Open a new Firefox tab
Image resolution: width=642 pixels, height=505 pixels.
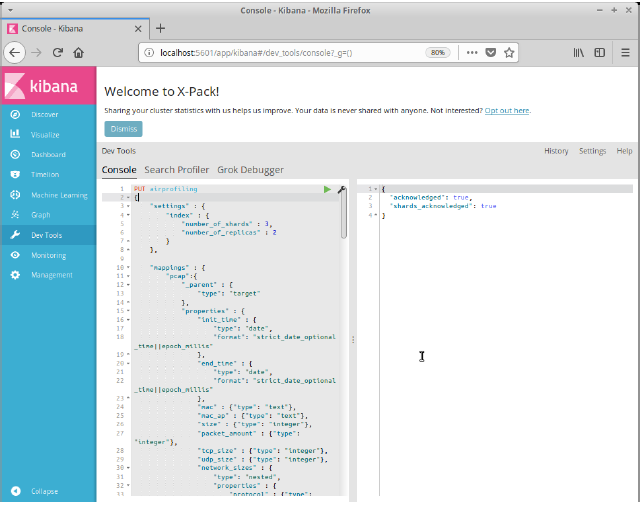[161, 28]
